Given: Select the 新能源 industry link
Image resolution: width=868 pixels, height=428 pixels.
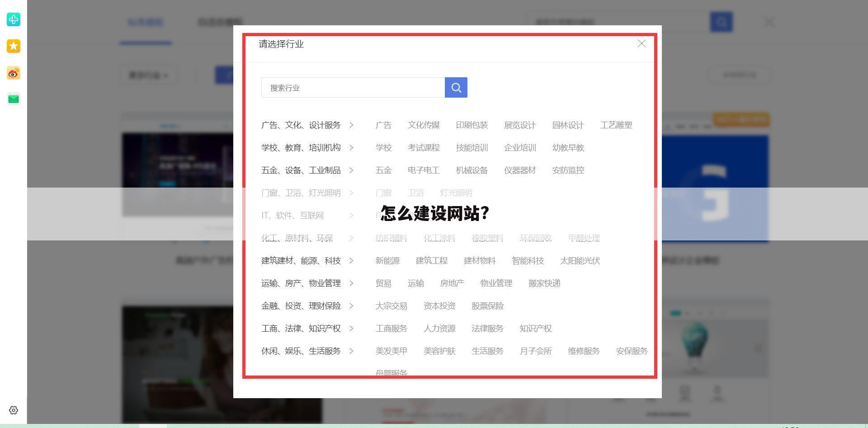Looking at the screenshot, I should click(387, 261).
